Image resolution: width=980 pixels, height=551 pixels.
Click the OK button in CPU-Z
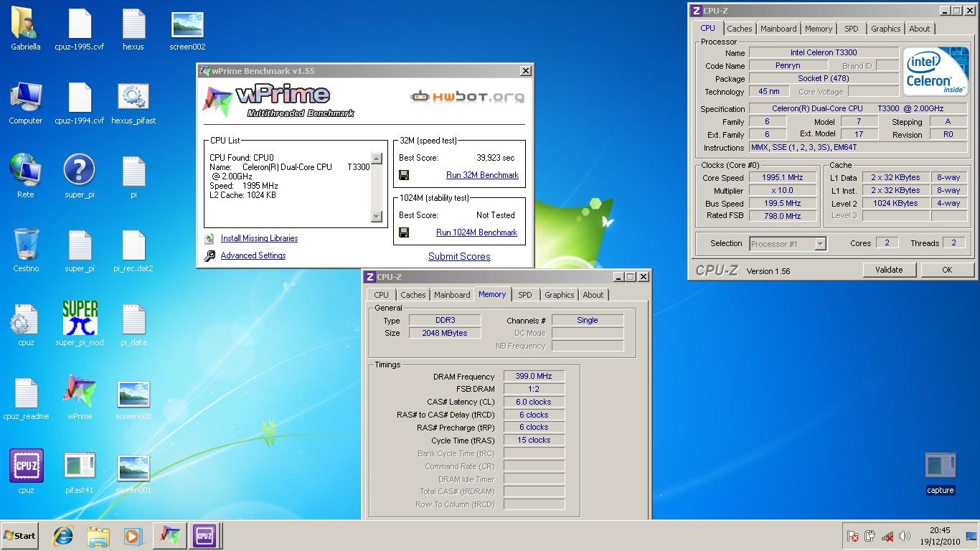click(947, 270)
